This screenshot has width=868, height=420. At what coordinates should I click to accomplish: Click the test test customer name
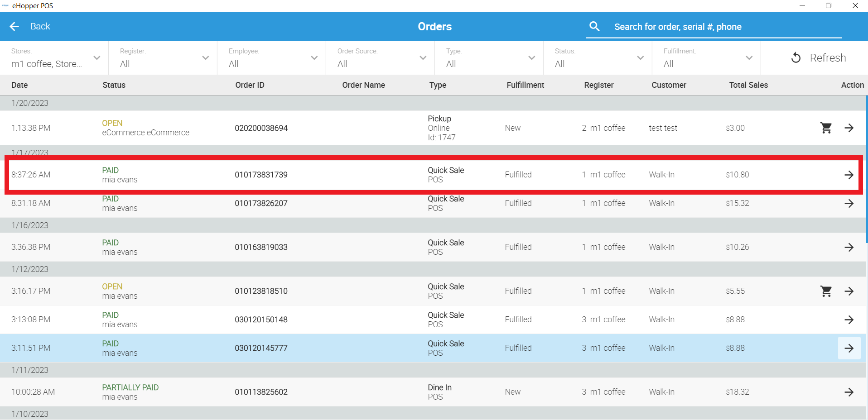coord(663,128)
